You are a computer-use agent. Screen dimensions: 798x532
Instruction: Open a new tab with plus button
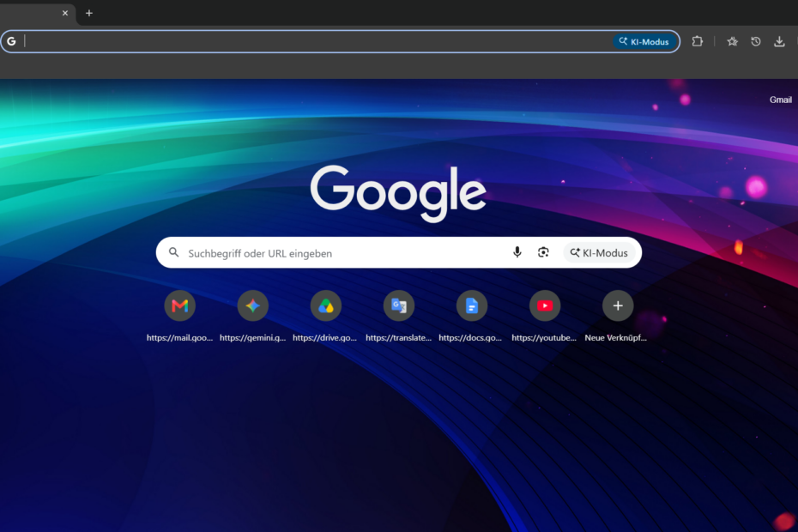pos(89,13)
